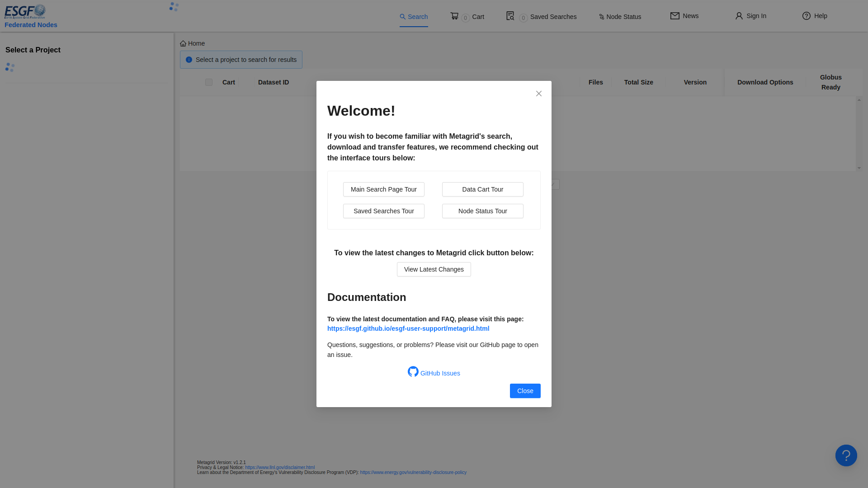Screen dimensions: 868x488
Task: Click the Metagrid Version v1.2.1 text
Action: coord(222,463)
